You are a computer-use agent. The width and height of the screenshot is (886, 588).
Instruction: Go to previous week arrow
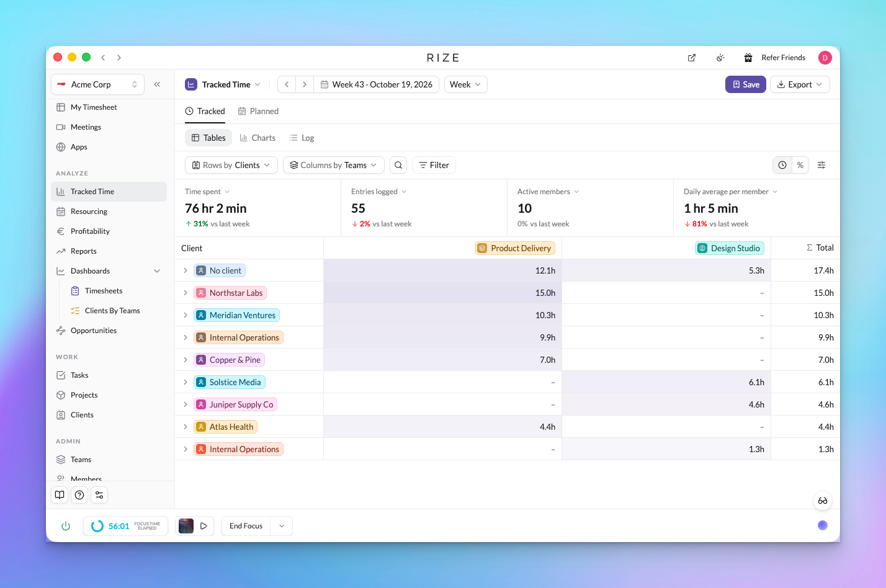[287, 84]
